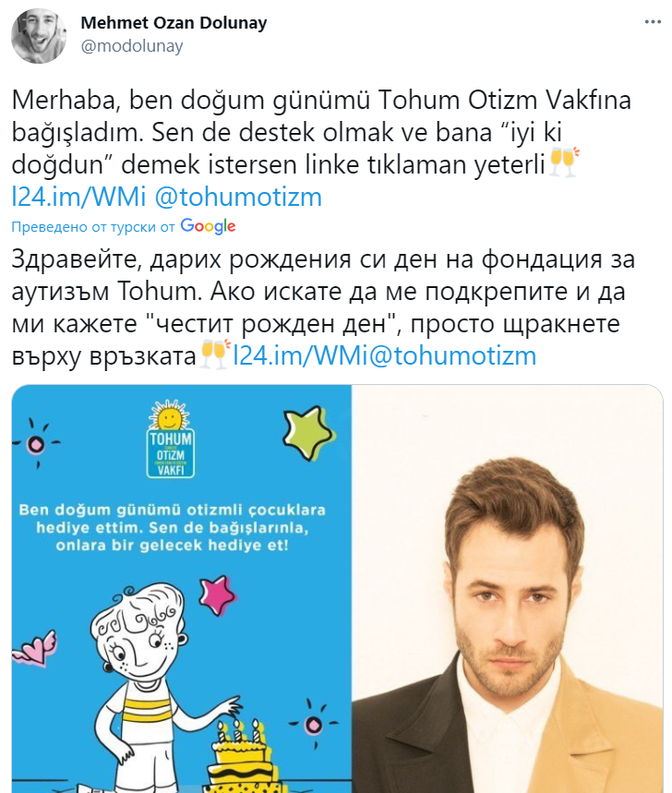
Task: Click the 'Преведено от турски от' translation label
Action: click(x=93, y=227)
